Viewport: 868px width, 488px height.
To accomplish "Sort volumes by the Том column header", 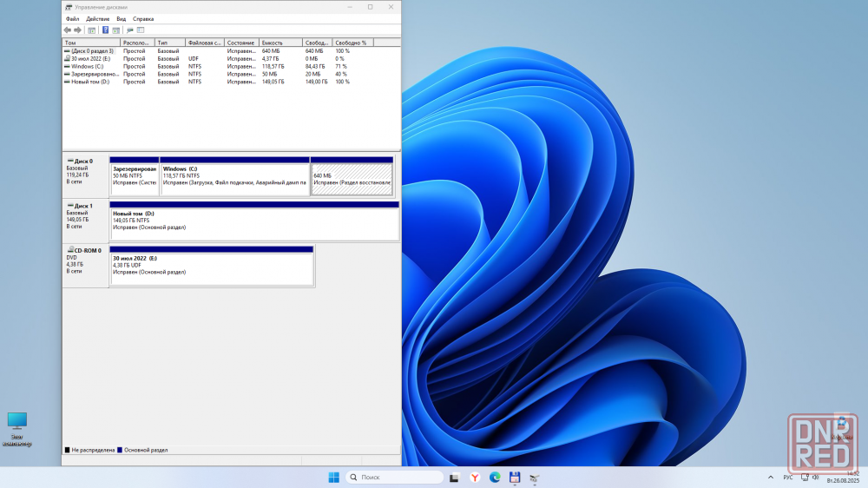I will [x=91, y=43].
